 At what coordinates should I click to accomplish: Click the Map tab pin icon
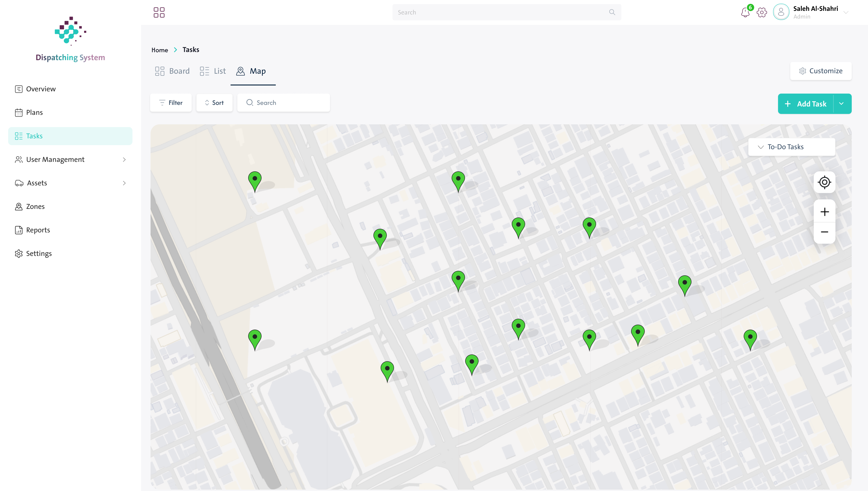[240, 71]
